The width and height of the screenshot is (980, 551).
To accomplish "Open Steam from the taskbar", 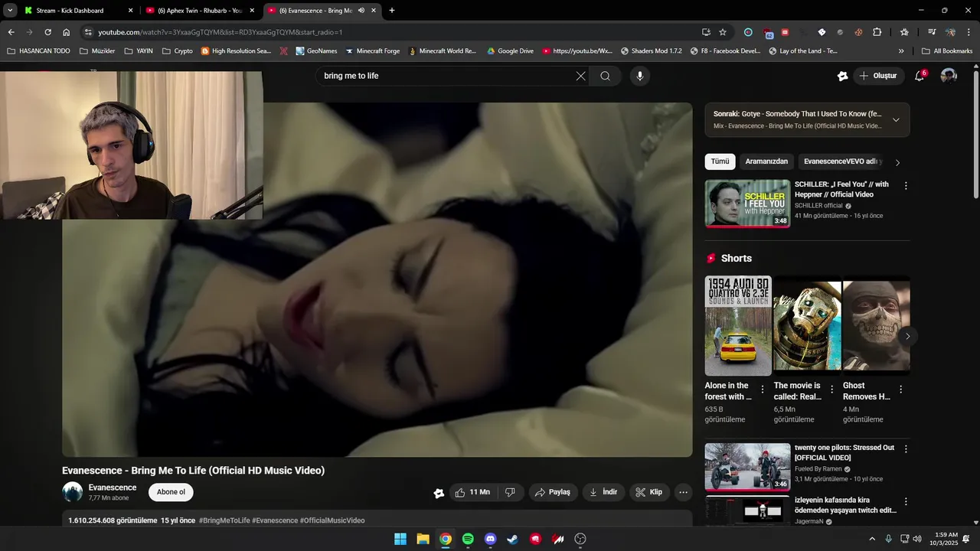I will point(513,539).
